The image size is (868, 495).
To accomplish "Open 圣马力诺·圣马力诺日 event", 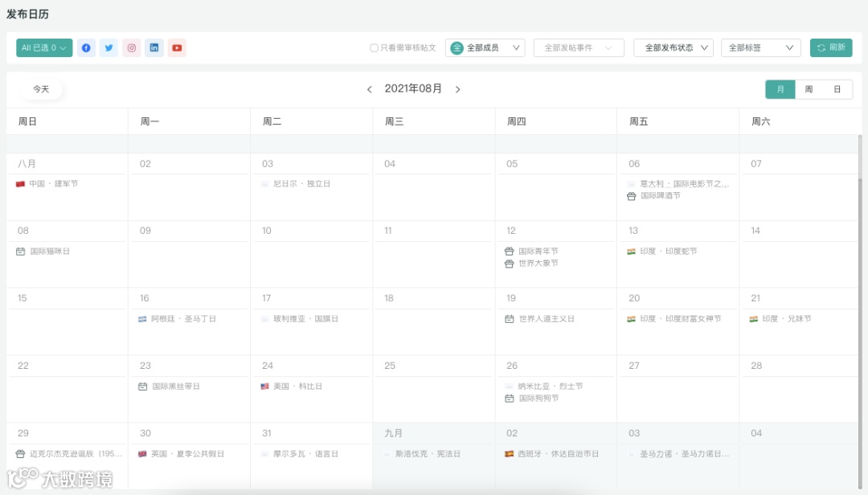I will (678, 454).
